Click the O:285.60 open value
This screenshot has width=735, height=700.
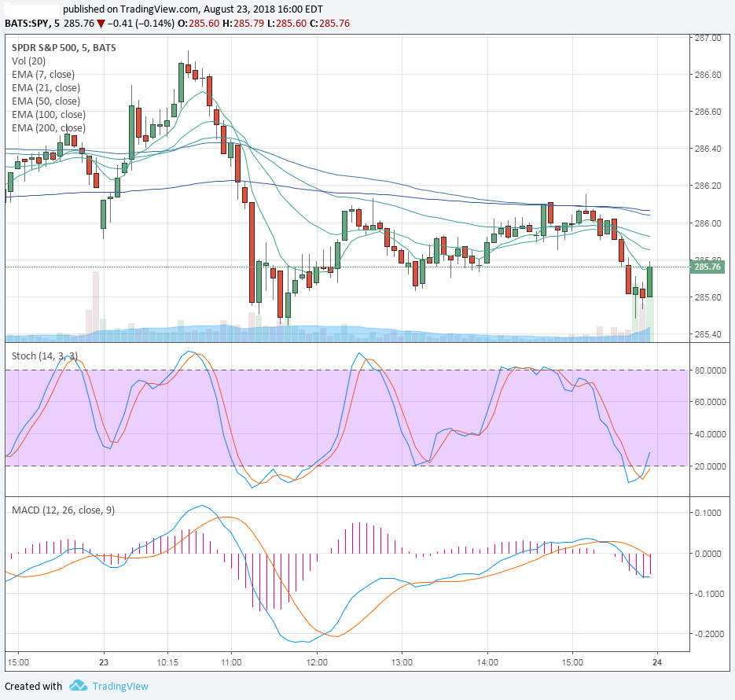pyautogui.click(x=199, y=24)
